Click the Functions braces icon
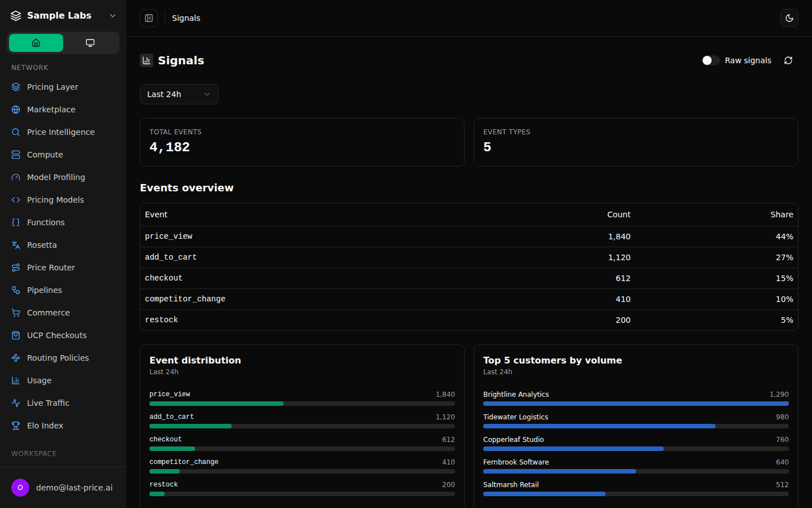812x508 pixels. [16, 222]
